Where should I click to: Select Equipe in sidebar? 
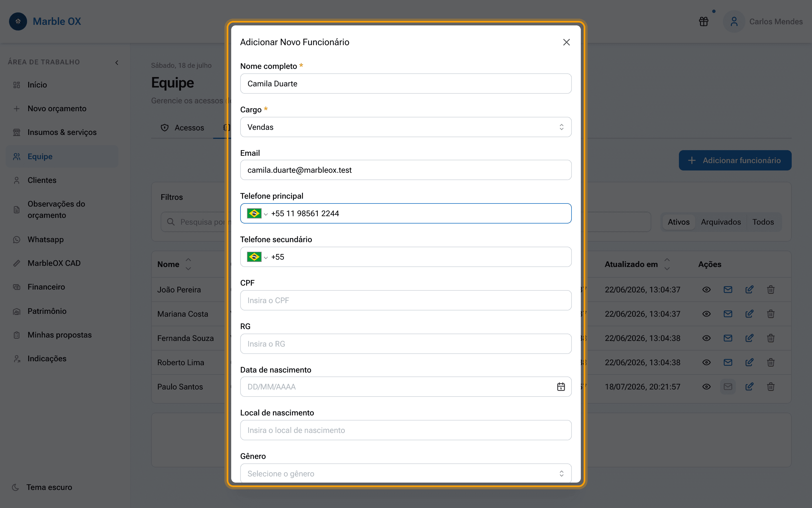(x=62, y=157)
